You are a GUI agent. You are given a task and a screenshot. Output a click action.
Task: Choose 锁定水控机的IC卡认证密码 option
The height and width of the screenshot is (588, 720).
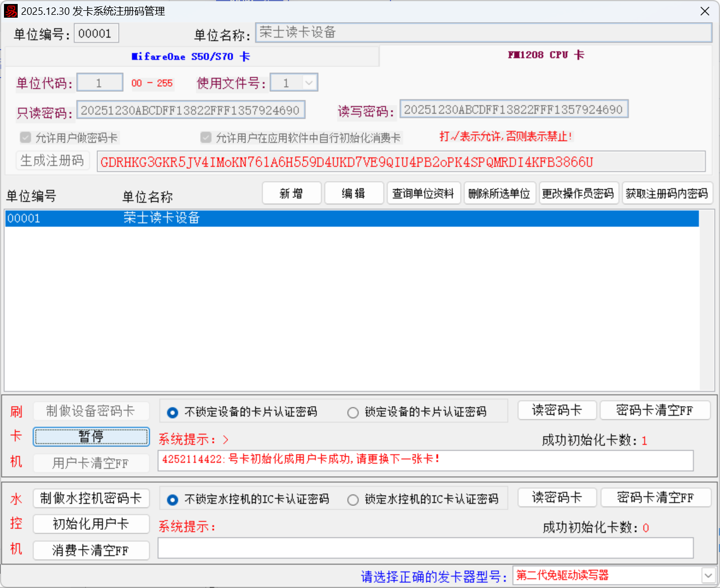[x=353, y=500]
